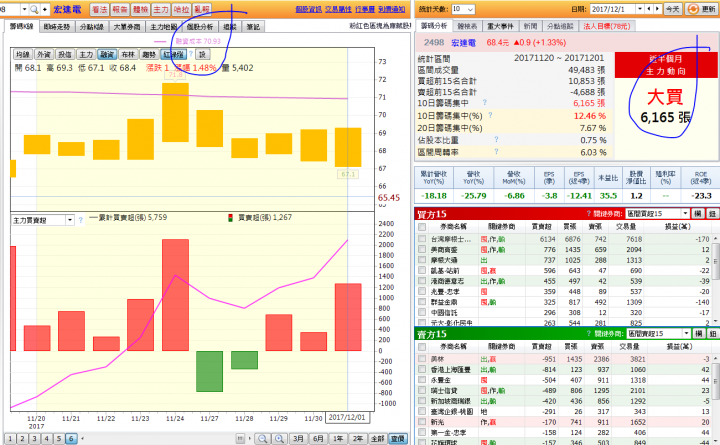This screenshot has width=720, height=445.
Task: Click the 看法 button
Action: click(x=99, y=9)
